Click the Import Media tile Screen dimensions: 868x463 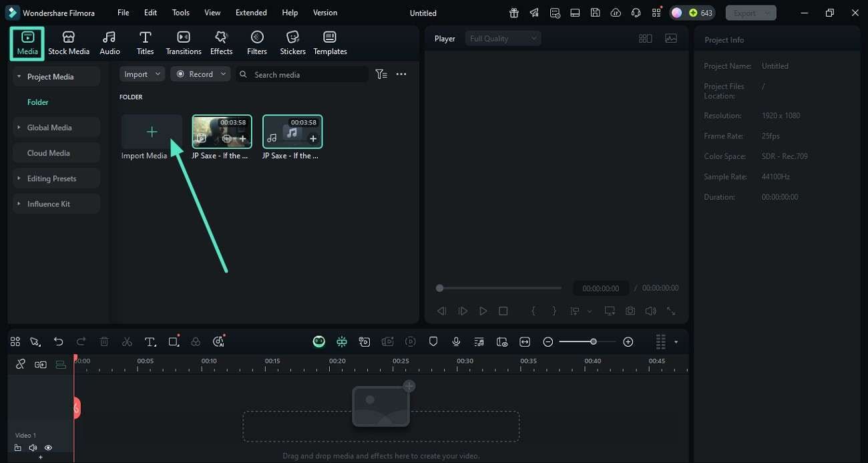click(x=152, y=132)
